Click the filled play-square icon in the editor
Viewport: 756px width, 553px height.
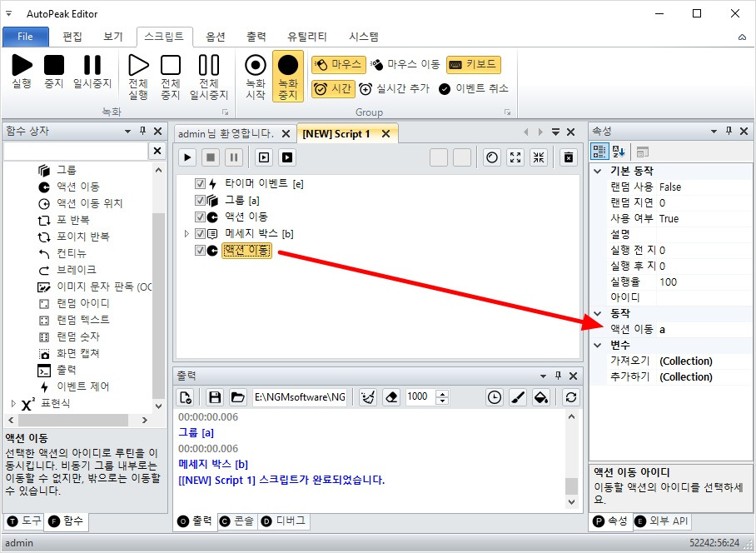287,157
